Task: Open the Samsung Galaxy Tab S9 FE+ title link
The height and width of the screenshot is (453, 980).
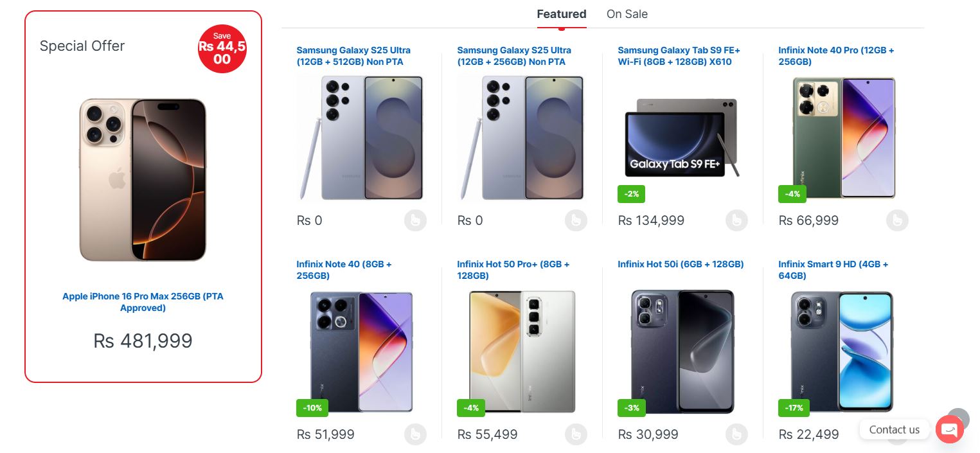Action: pos(679,56)
